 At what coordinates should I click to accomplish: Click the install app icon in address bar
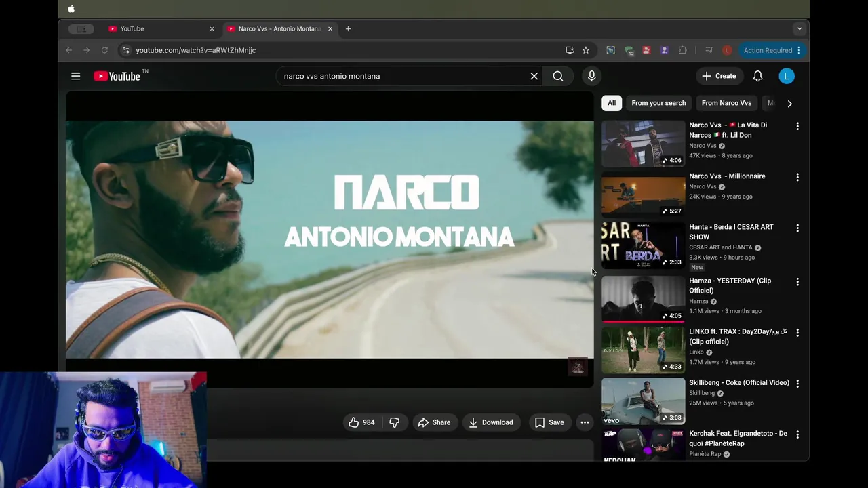click(x=570, y=50)
